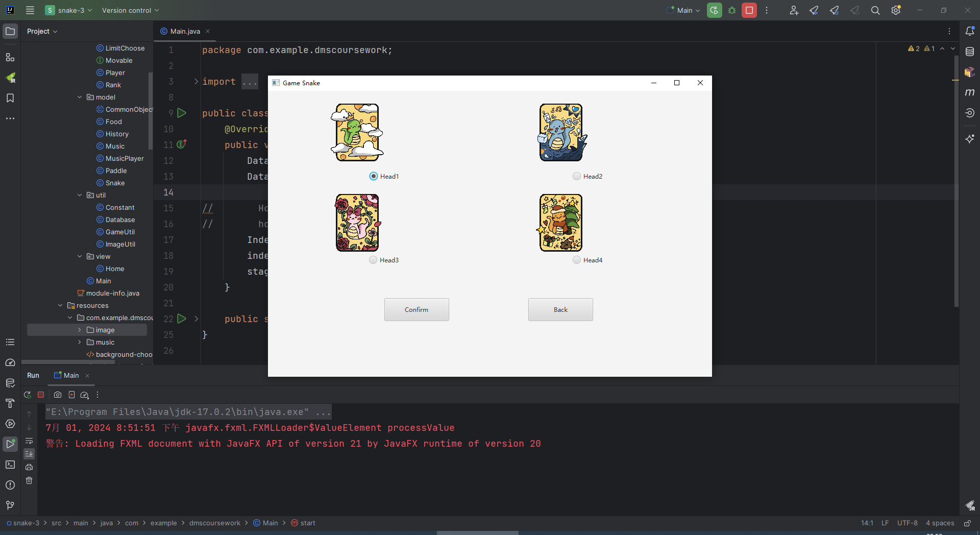The width and height of the screenshot is (980, 535).
Task: Expand the music folder
Action: pyautogui.click(x=80, y=342)
